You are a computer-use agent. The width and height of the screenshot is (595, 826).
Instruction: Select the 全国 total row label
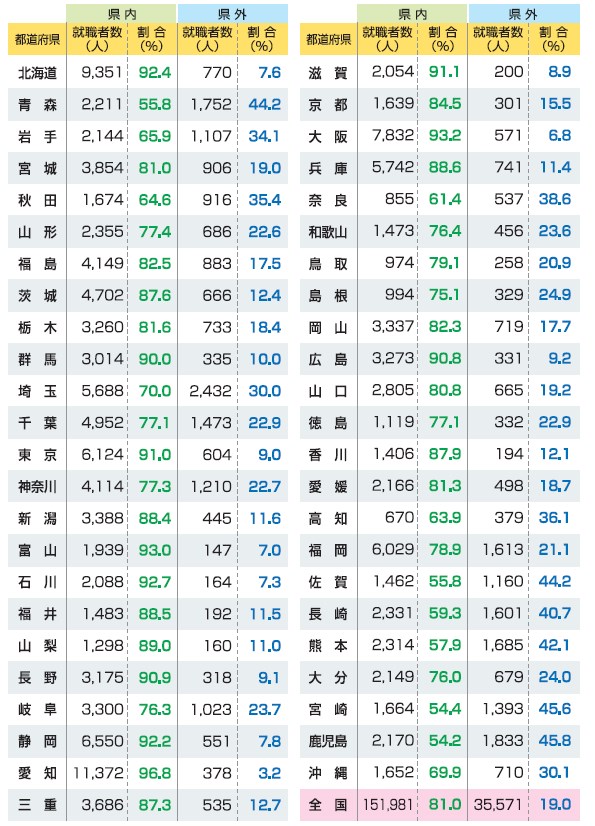pyautogui.click(x=328, y=804)
